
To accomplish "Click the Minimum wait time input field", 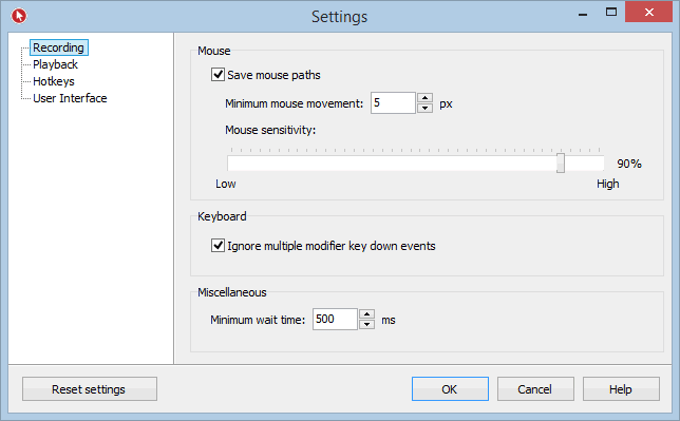I will pos(334,320).
